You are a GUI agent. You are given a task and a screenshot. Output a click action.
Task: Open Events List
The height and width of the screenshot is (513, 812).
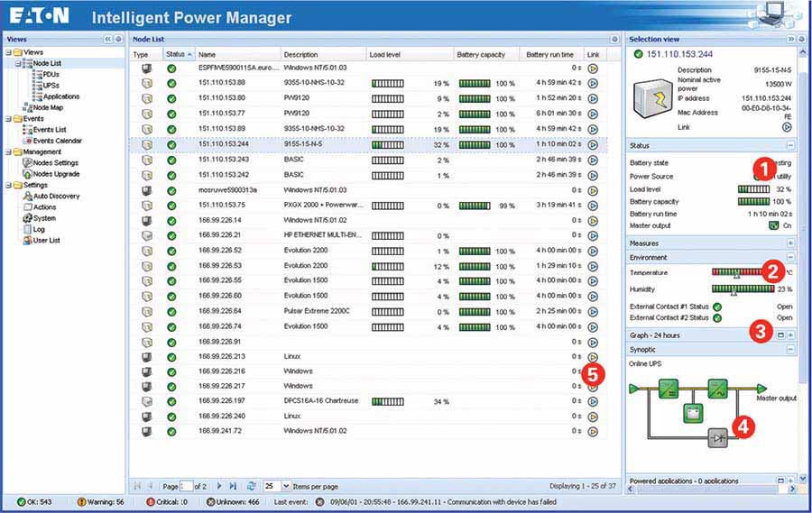click(x=50, y=130)
